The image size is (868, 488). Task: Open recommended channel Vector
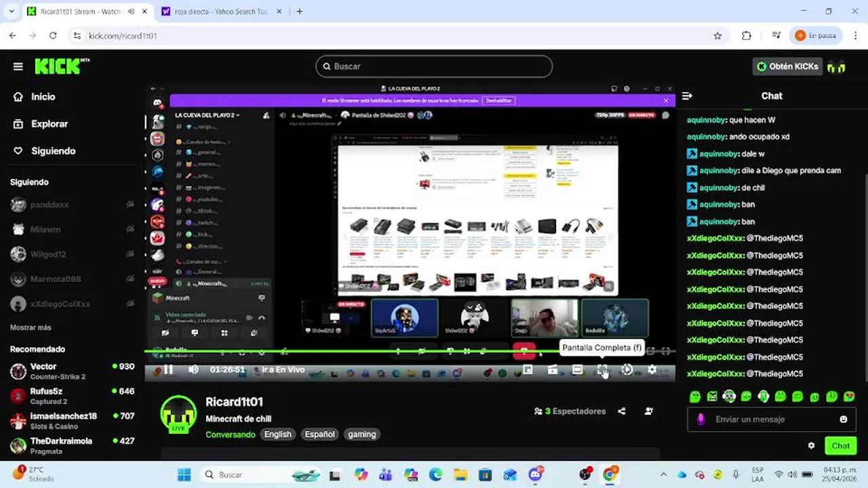pyautogui.click(x=72, y=371)
